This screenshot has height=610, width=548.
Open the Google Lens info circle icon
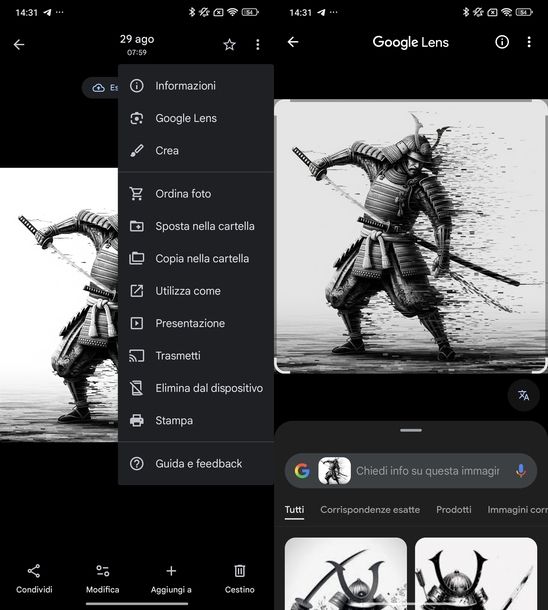click(x=502, y=42)
